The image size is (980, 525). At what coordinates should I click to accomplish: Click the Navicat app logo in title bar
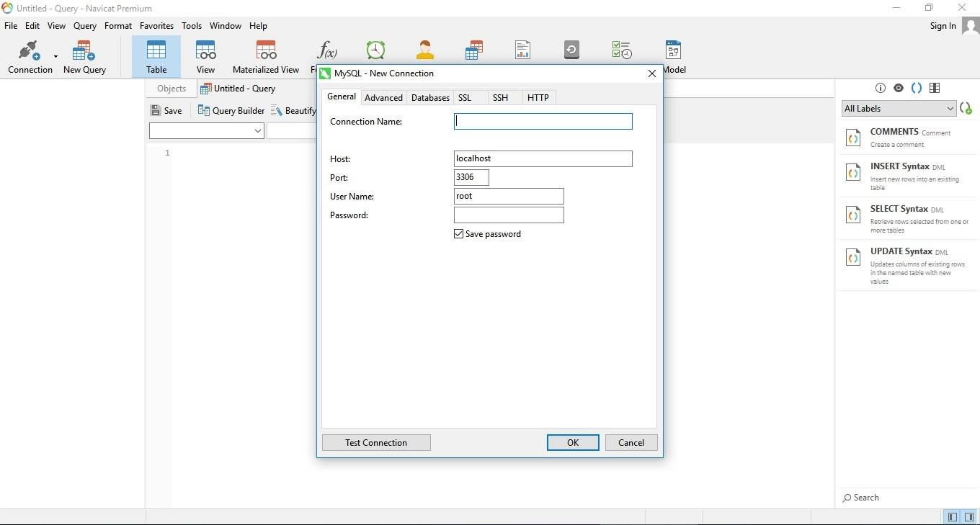coord(7,8)
